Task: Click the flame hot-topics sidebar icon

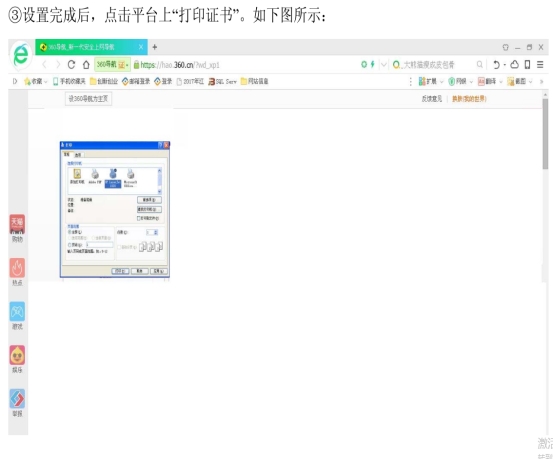Action: [x=17, y=268]
